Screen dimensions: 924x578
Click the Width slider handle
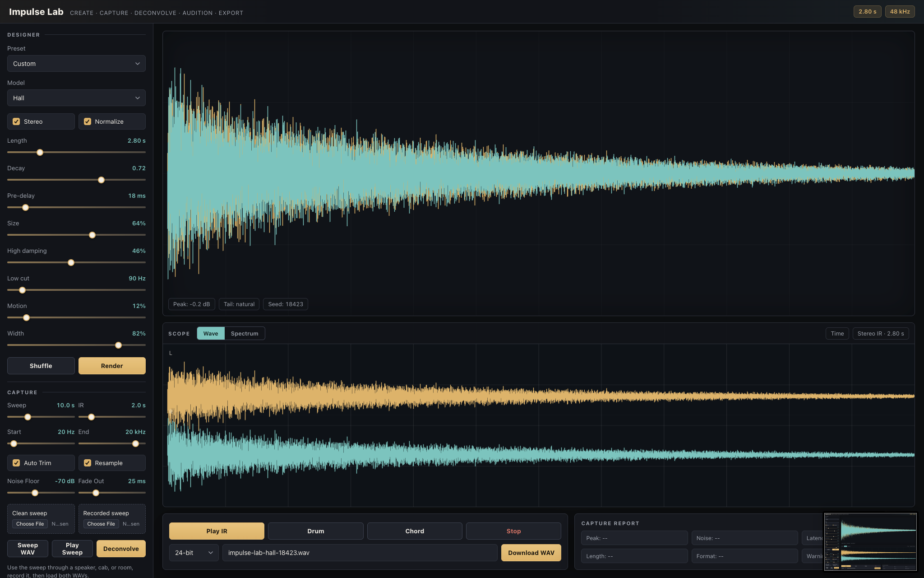tap(118, 345)
